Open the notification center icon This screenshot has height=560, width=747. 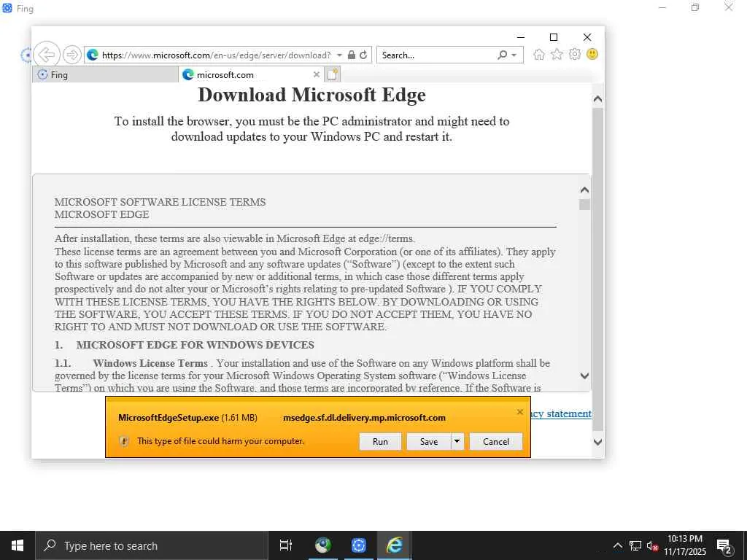(x=724, y=546)
